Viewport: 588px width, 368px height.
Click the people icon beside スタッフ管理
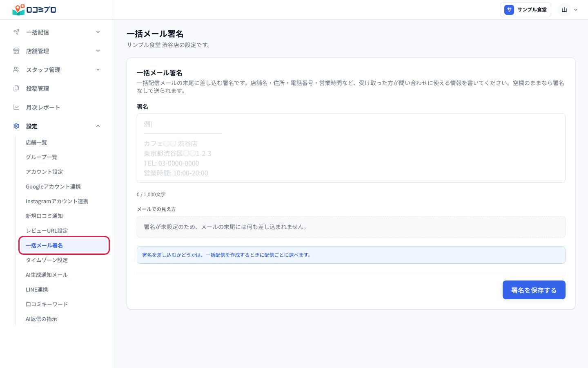16,70
